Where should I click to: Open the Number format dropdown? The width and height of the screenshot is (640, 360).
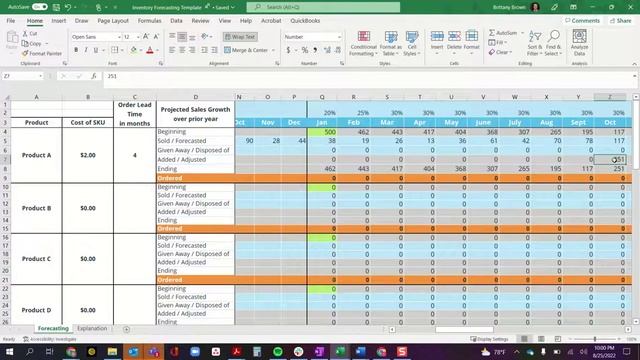(x=339, y=37)
